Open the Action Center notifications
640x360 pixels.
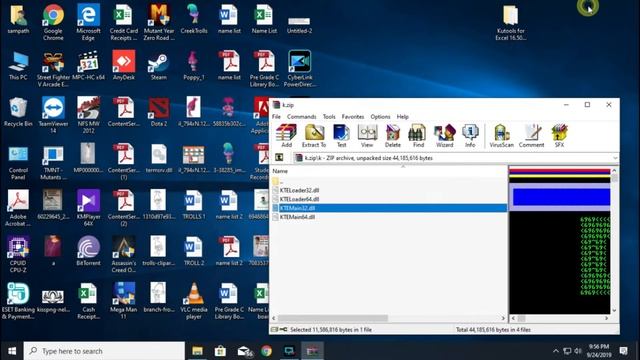click(x=623, y=351)
